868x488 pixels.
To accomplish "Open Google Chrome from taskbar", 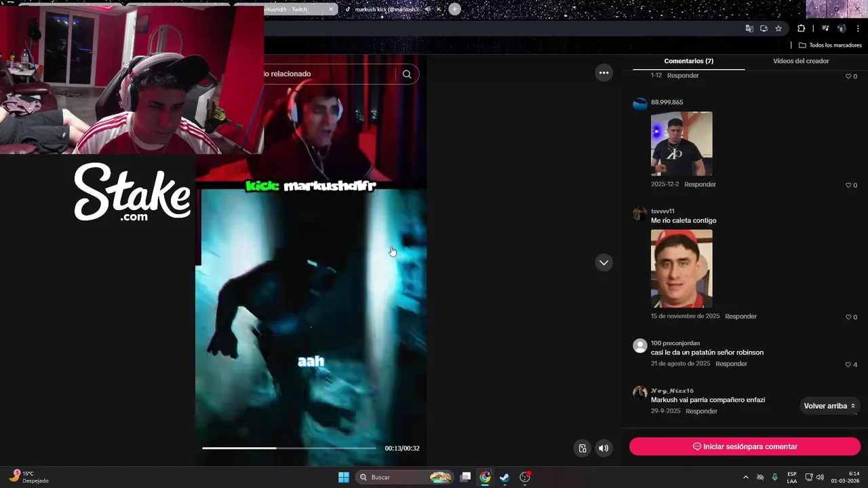I will 485,477.
